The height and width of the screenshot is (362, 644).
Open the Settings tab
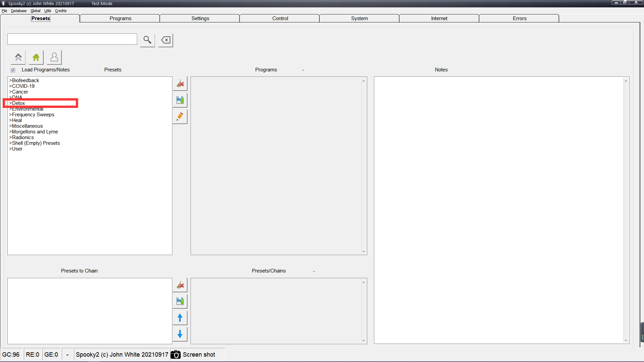pyautogui.click(x=200, y=18)
